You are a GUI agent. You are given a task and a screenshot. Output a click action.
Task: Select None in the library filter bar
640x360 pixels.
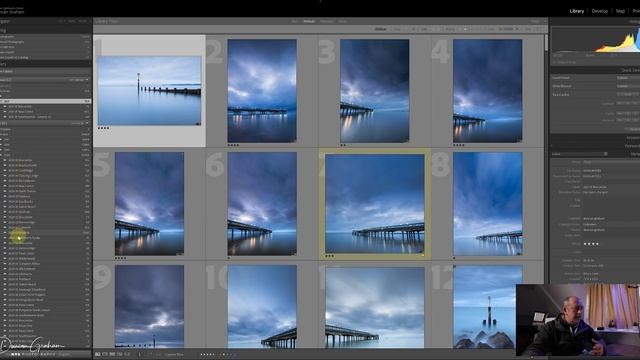pyautogui.click(x=342, y=21)
